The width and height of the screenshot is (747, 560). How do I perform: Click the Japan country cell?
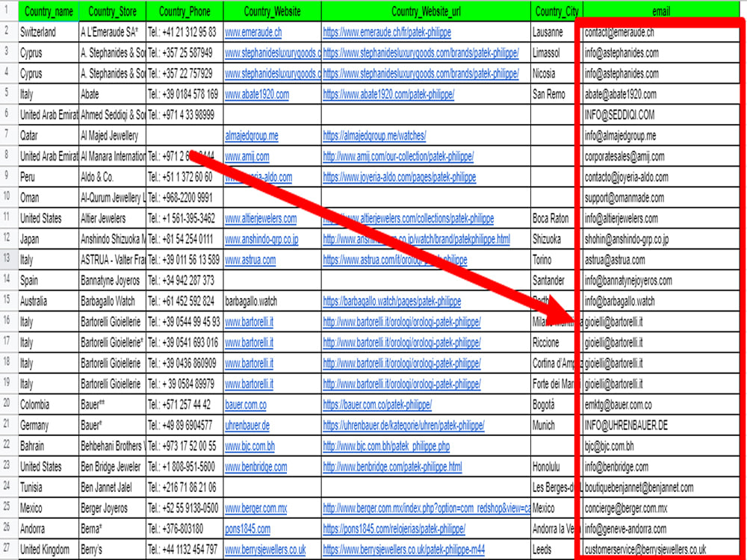click(x=49, y=239)
